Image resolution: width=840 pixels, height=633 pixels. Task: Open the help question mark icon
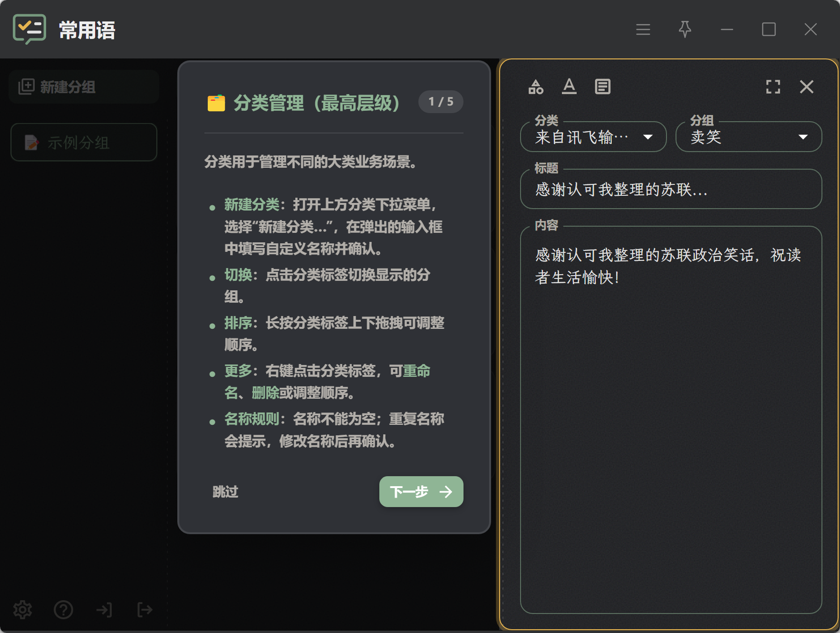point(63,609)
